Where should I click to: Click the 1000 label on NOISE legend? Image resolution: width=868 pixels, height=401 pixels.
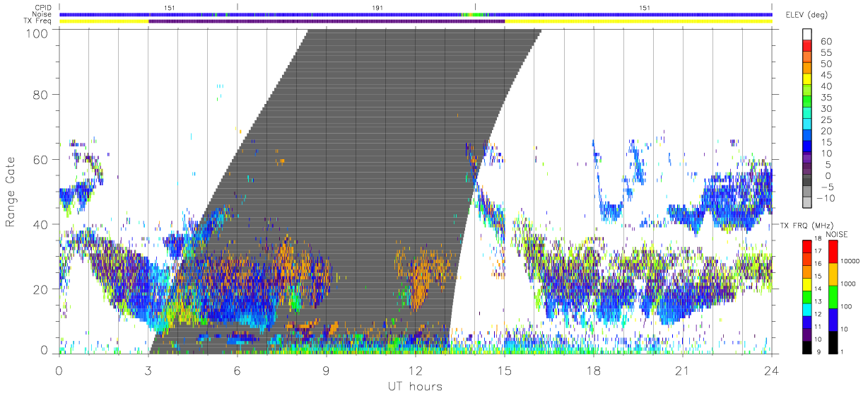tap(848, 284)
